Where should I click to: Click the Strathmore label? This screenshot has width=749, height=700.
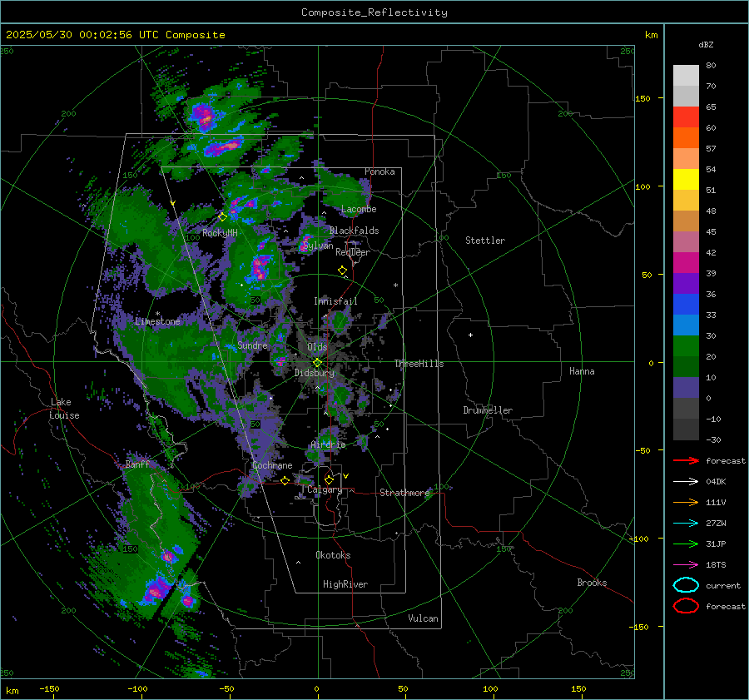[x=404, y=493]
